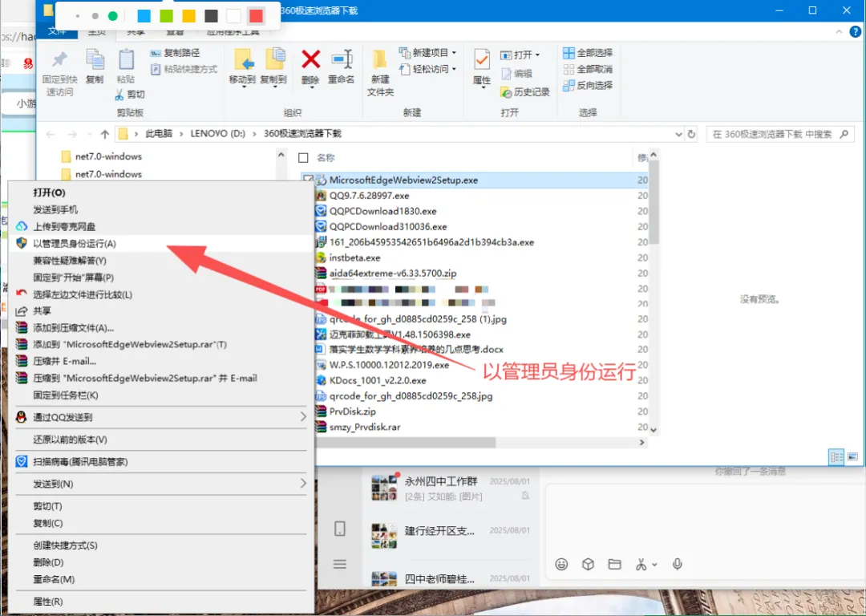This screenshot has width=866, height=616.
Task: Select QQ9.7.6.28997.exe in file list
Action: (369, 196)
